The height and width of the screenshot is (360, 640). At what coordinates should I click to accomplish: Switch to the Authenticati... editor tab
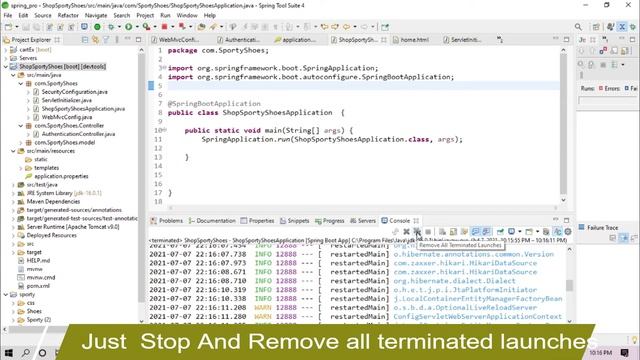click(238, 40)
